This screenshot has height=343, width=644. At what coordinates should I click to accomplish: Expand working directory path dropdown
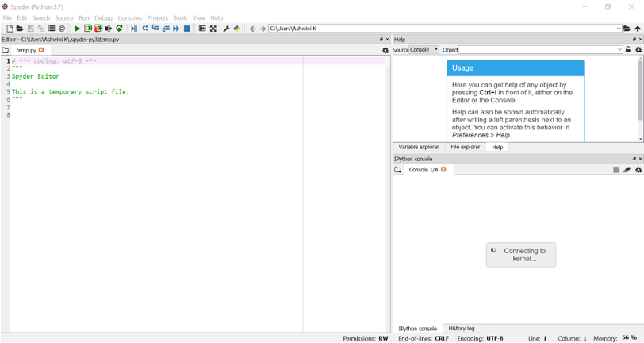[x=619, y=29]
